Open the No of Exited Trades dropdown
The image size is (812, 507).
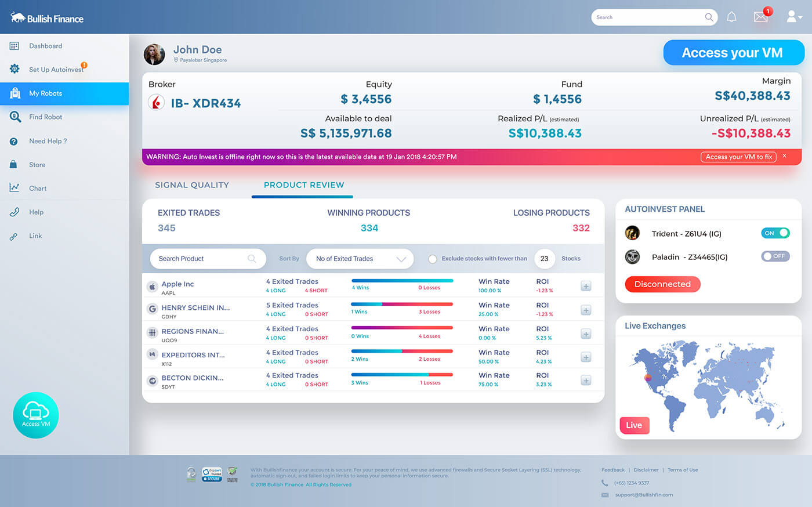pos(360,259)
